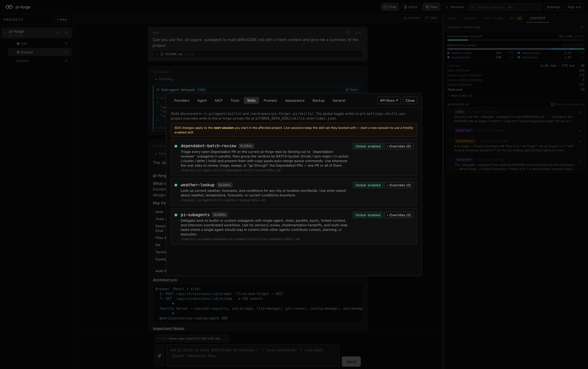Image resolution: width=588 pixels, height=369 pixels.
Task: Switch to the Tools settings tab
Action: (235, 101)
